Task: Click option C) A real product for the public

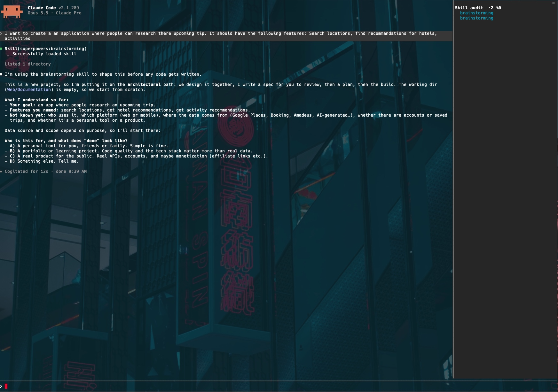Action: (136, 156)
